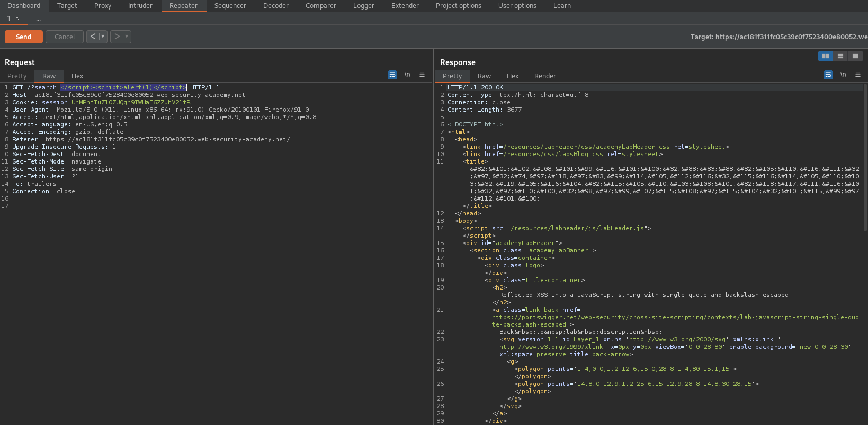
Task: Switch Response view to Pretty
Action: [x=452, y=76]
